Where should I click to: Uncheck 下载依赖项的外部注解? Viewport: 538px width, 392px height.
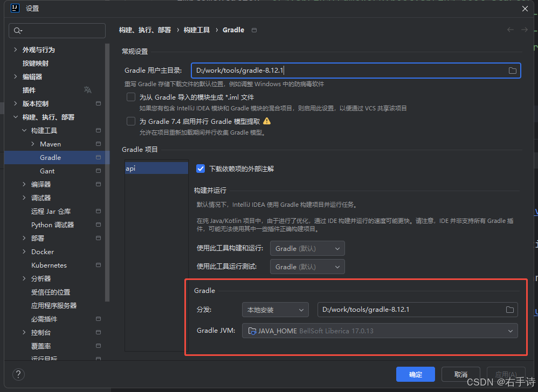pyautogui.click(x=201, y=169)
